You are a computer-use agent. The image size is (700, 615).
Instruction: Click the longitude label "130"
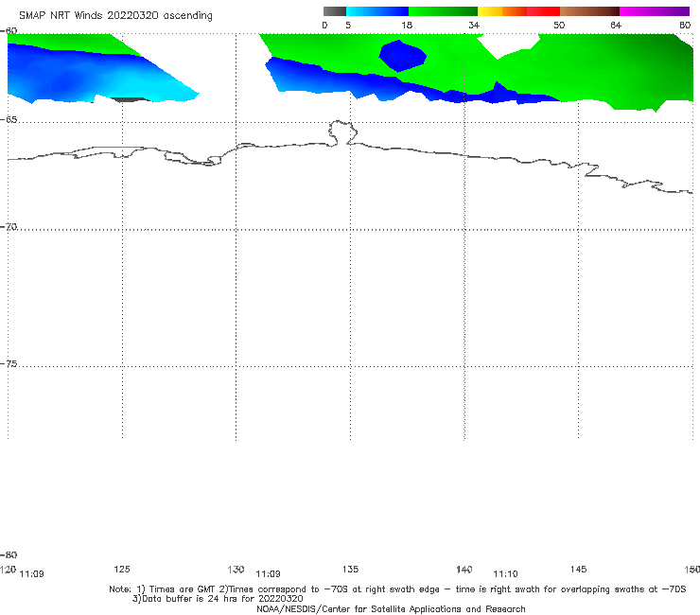(x=236, y=569)
